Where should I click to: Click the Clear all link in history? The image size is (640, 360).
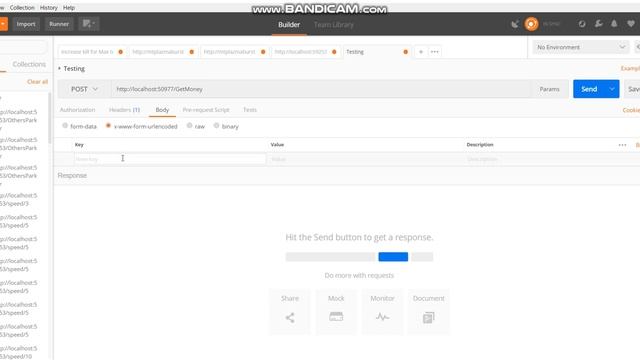coord(38,82)
